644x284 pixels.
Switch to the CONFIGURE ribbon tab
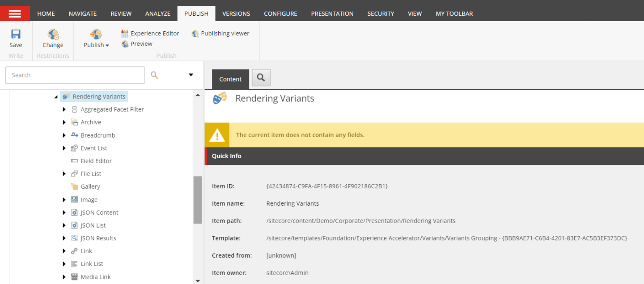[x=280, y=13]
